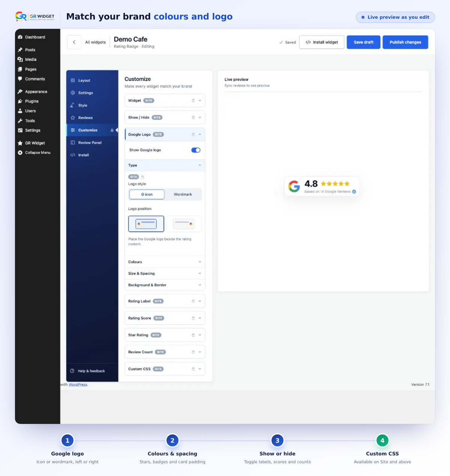Choose the right logo position thumbnail

click(x=184, y=224)
